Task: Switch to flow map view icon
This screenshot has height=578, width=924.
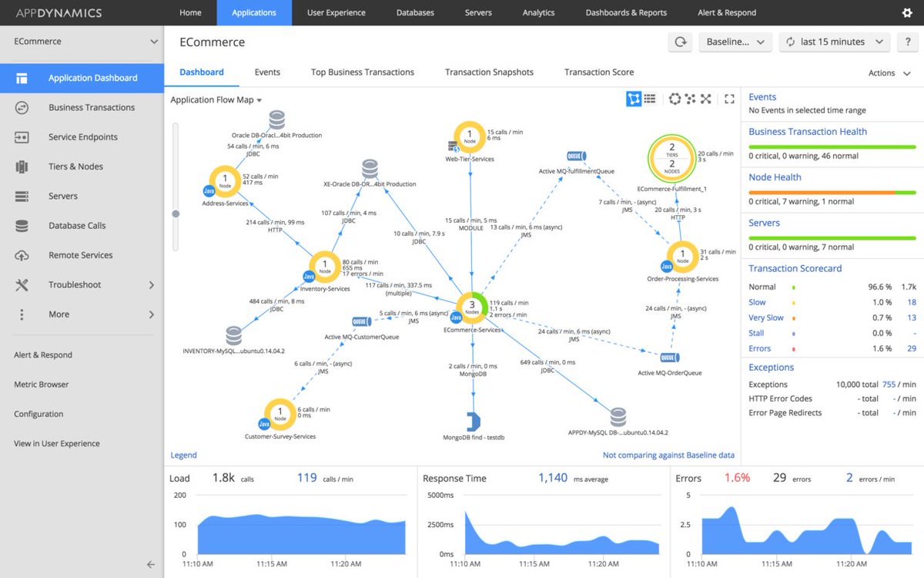Action: (x=634, y=99)
